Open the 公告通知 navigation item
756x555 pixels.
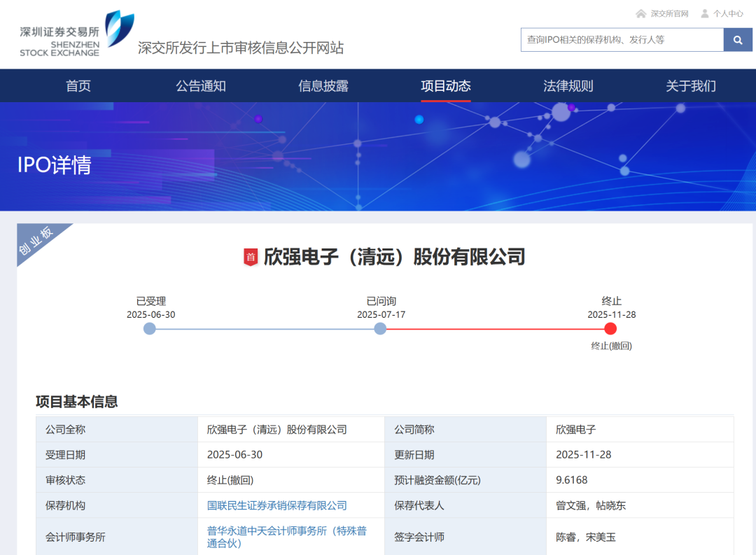pos(201,85)
